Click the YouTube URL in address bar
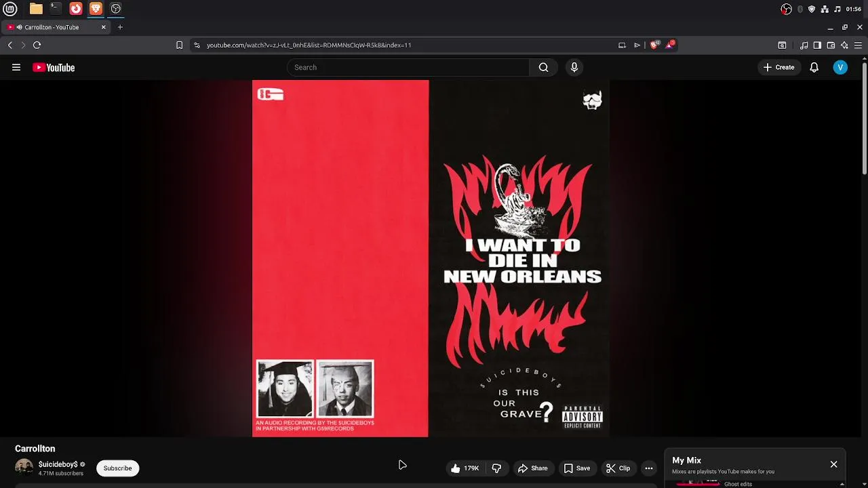The width and height of the screenshot is (868, 488). [309, 45]
